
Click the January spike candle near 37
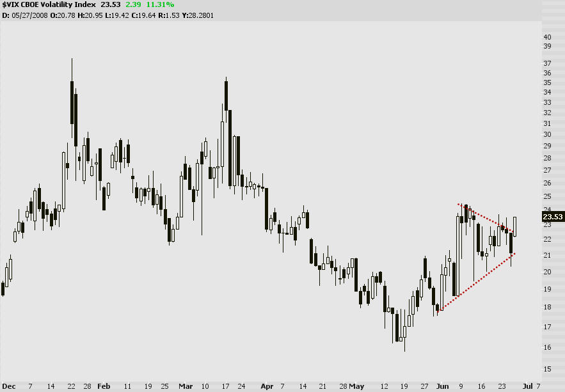coord(72,102)
